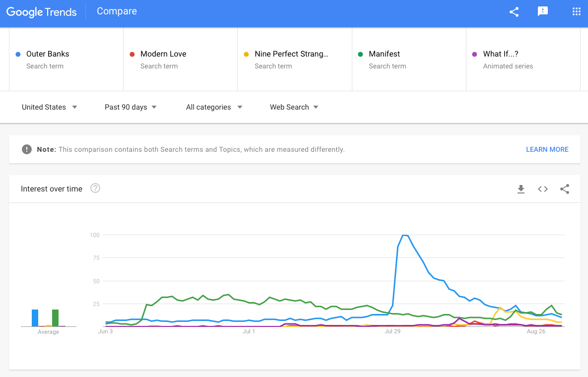Click the purple What If...? color dot

(474, 55)
